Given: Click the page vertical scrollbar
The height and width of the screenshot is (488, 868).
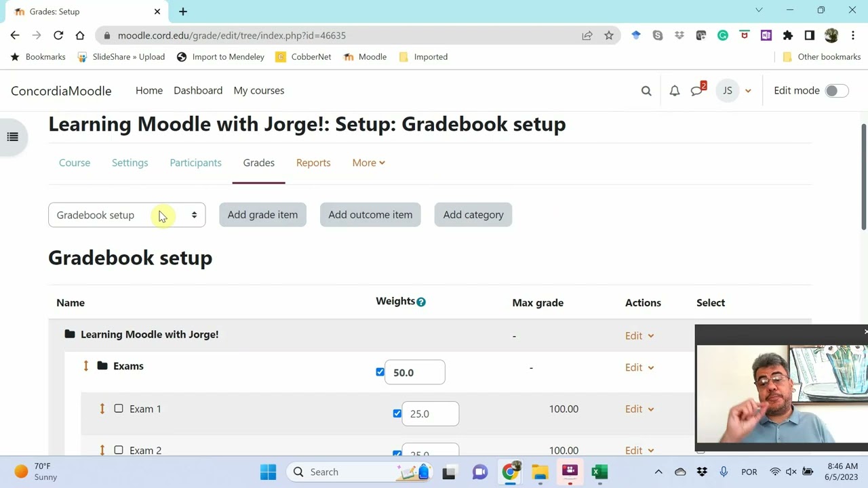Looking at the screenshot, I should (x=864, y=178).
